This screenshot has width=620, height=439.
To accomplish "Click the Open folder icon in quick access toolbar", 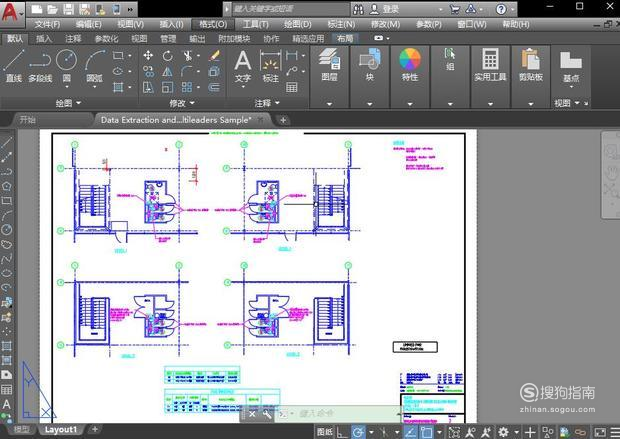I will click(53, 9).
